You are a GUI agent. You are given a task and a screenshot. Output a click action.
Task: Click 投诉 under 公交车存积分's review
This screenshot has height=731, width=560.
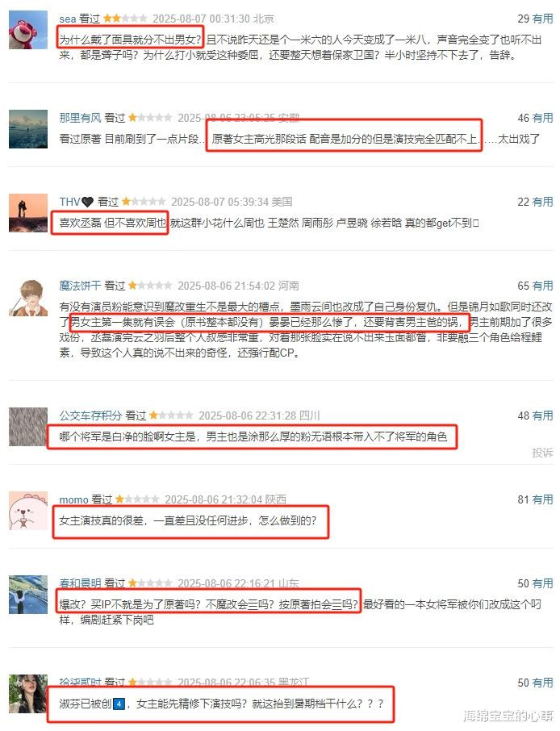[542, 453]
